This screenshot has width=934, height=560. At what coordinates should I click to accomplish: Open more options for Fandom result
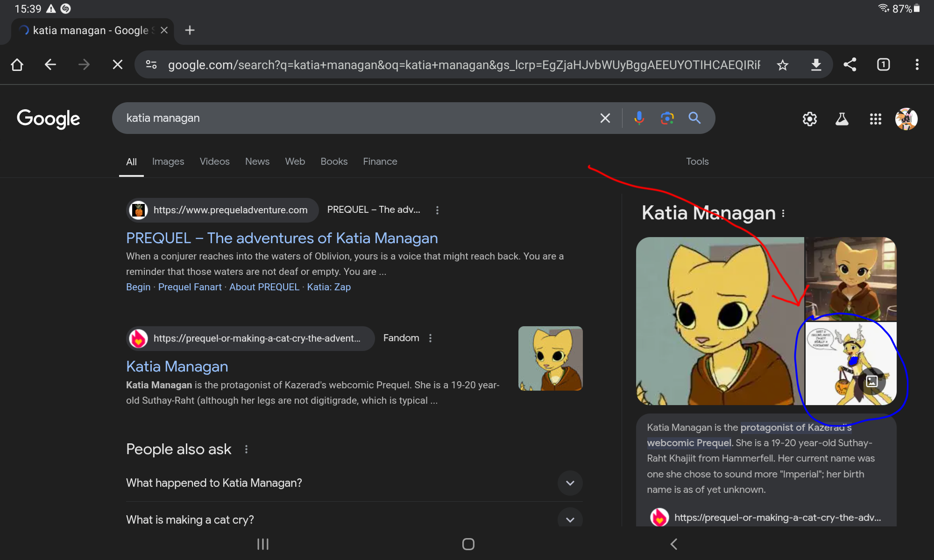click(430, 338)
